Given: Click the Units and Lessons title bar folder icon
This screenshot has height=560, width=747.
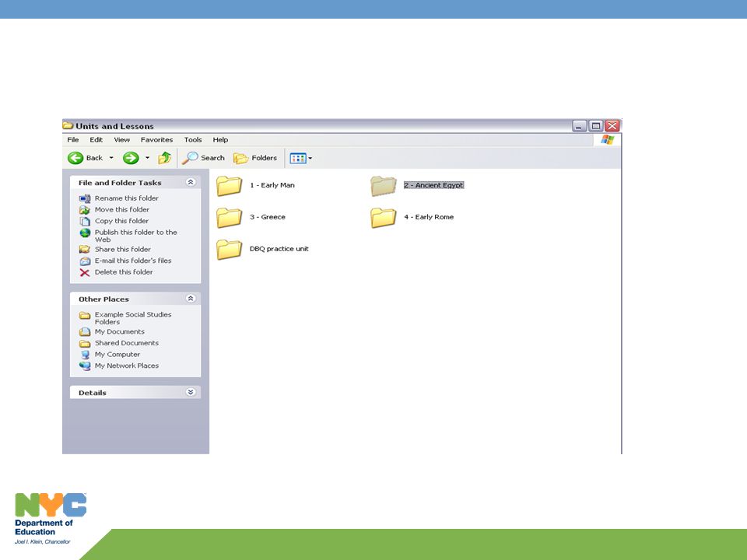Looking at the screenshot, I should tap(68, 126).
